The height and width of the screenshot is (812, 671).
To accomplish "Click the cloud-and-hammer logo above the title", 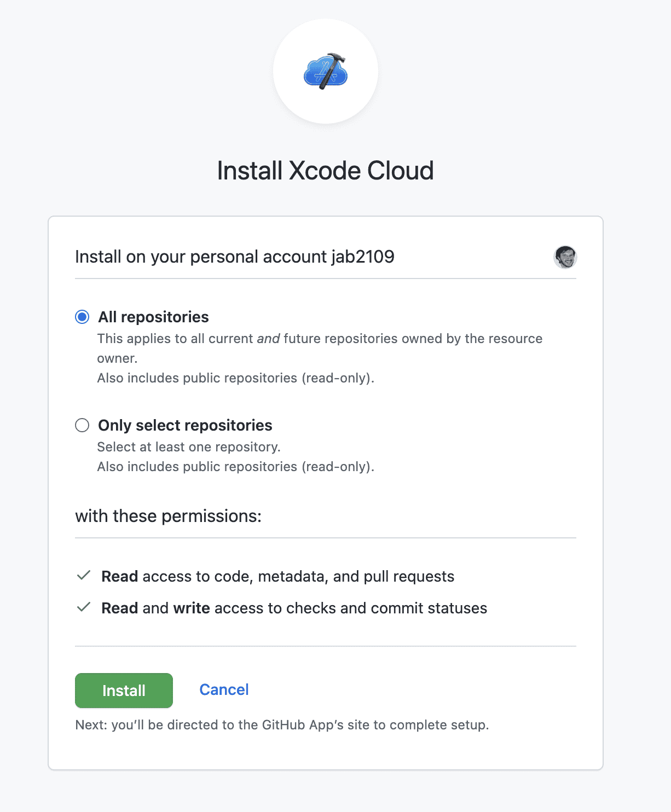I will pyautogui.click(x=326, y=73).
